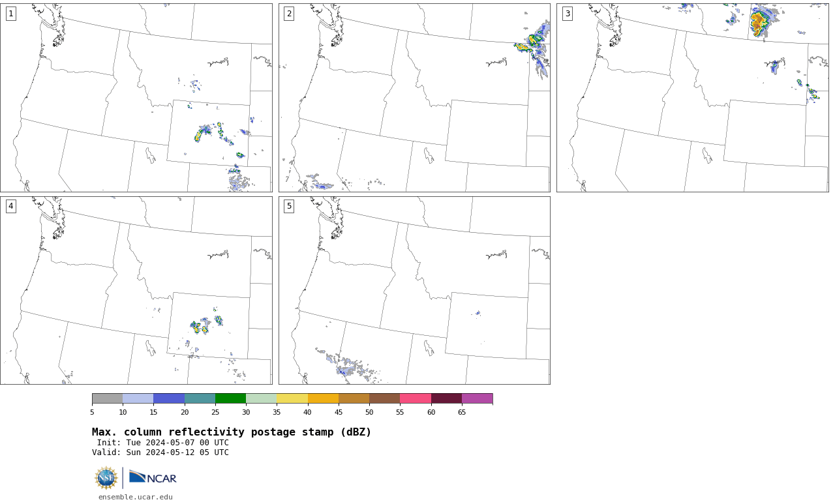Select the tan 45-50 dBZ swatch

pos(354,398)
